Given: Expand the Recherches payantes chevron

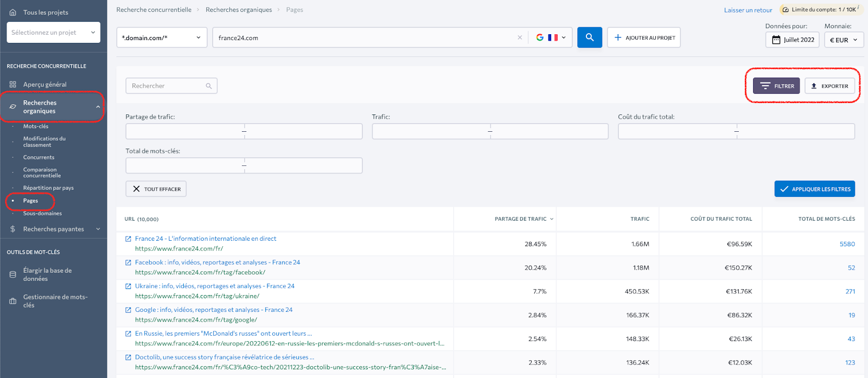Looking at the screenshot, I should point(98,229).
